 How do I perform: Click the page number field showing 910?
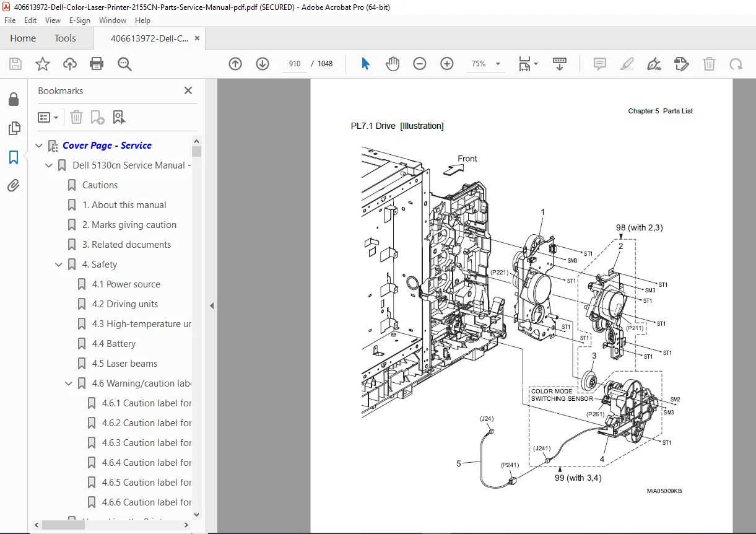(x=295, y=64)
